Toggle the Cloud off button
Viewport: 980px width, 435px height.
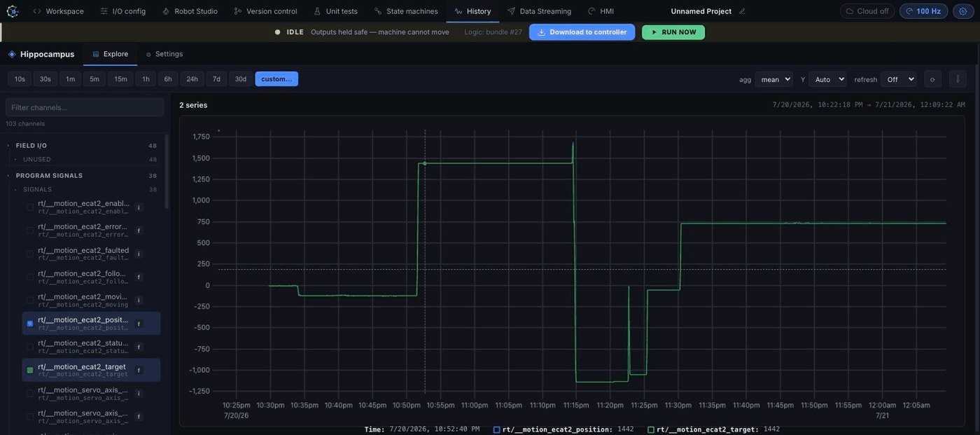(x=867, y=11)
